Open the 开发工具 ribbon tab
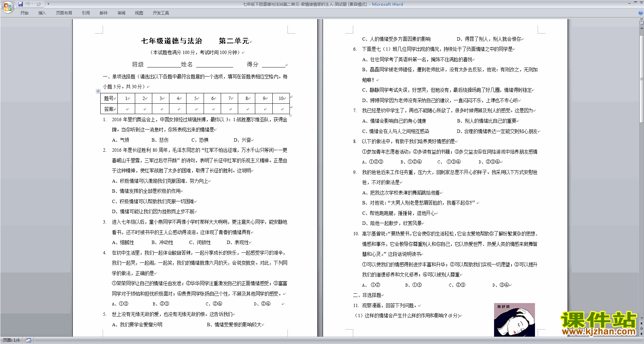This screenshot has width=644, height=344. tap(161, 13)
